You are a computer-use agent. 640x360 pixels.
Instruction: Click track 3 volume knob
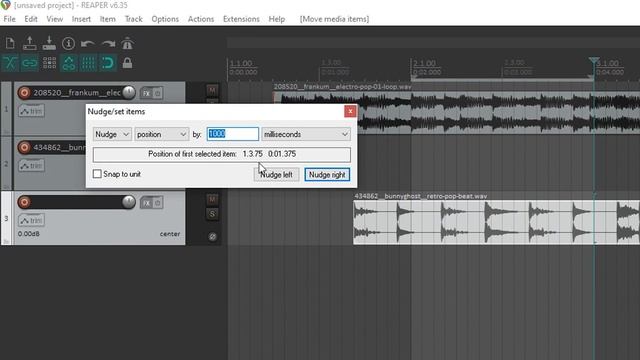pyautogui.click(x=129, y=202)
